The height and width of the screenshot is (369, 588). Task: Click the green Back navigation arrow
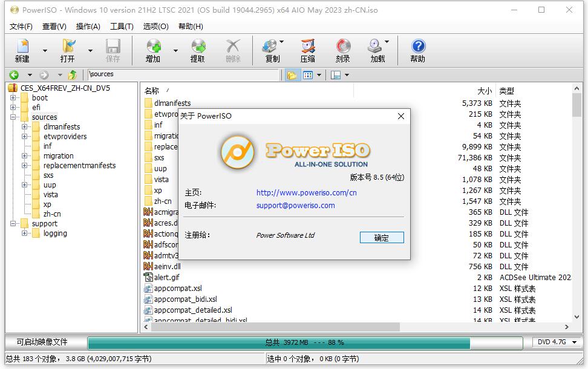coord(14,75)
